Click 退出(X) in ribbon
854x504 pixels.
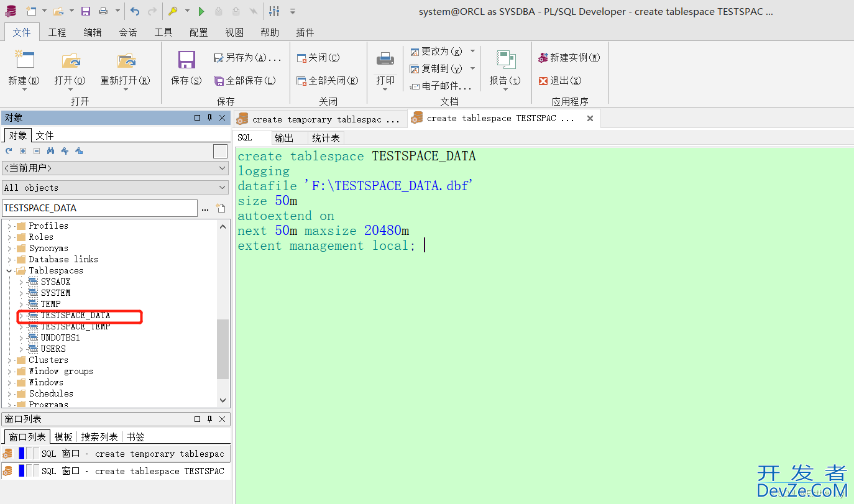(x=560, y=80)
